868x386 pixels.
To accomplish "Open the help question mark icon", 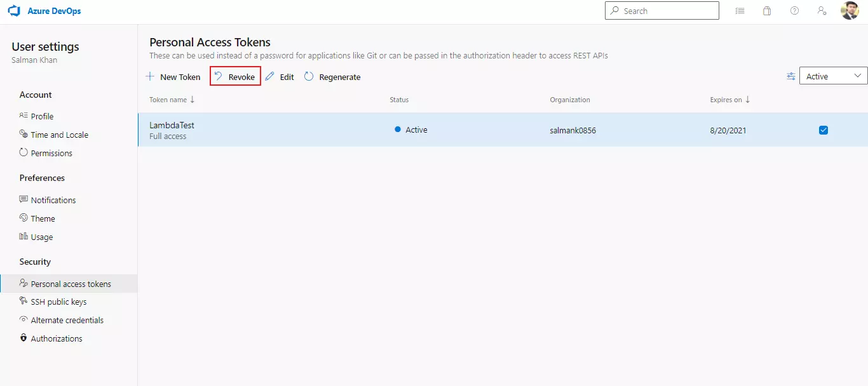I will click(794, 10).
